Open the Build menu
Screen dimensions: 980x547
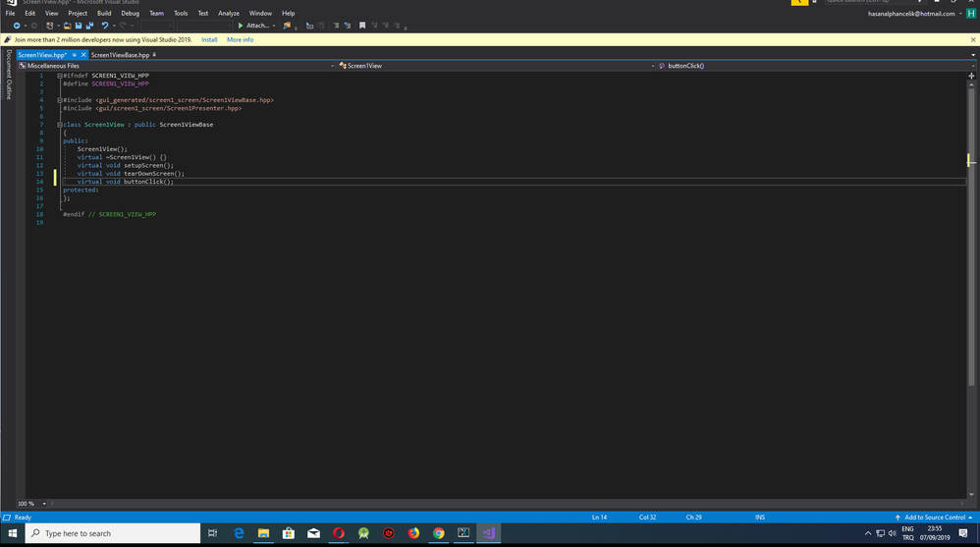point(104,13)
